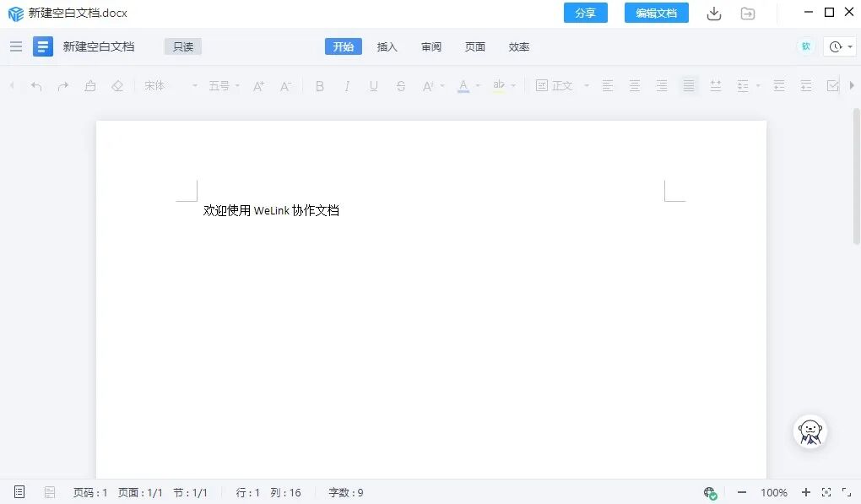This screenshot has height=504, width=861.
Task: Toggle italic formatting
Action: pyautogui.click(x=347, y=85)
